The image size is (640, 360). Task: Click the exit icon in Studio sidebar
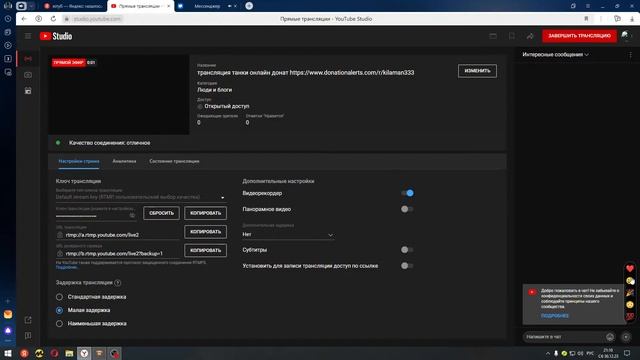(28, 320)
